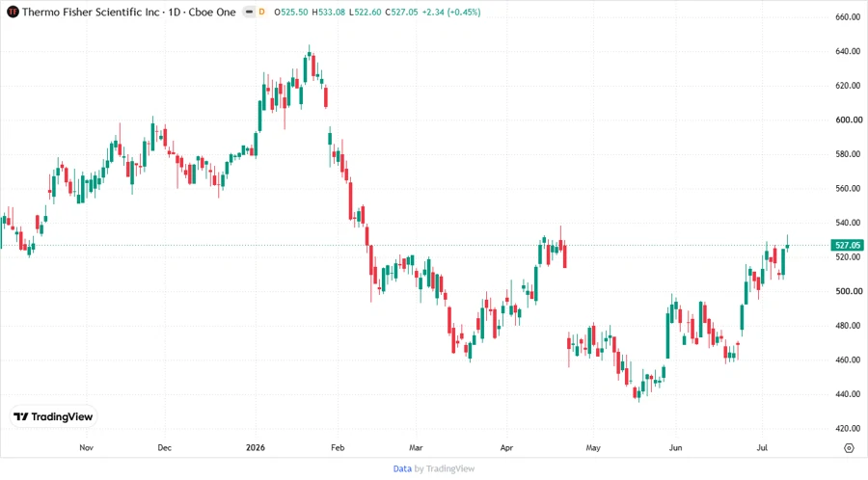The height and width of the screenshot is (480, 868).
Task: Open the Data link below chart
Action: click(402, 468)
